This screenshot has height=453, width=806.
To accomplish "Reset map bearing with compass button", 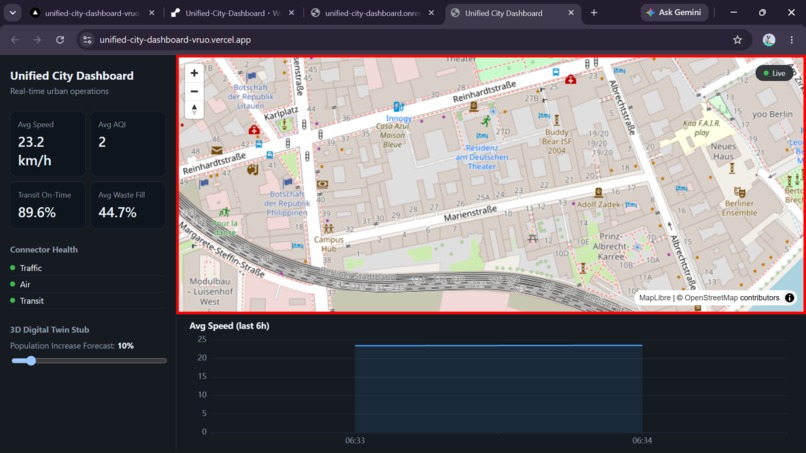I will click(194, 110).
